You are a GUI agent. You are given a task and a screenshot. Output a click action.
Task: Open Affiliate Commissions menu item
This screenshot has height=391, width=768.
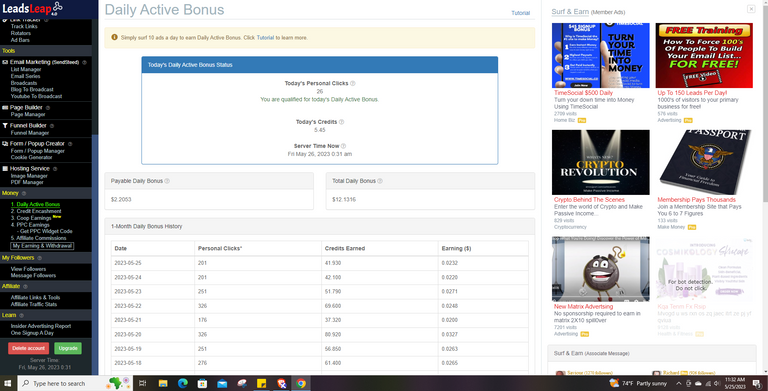[38, 238]
